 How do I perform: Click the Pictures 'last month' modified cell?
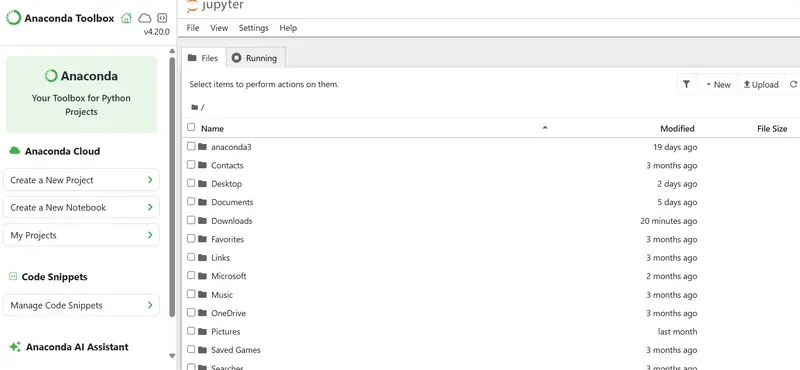click(x=677, y=332)
